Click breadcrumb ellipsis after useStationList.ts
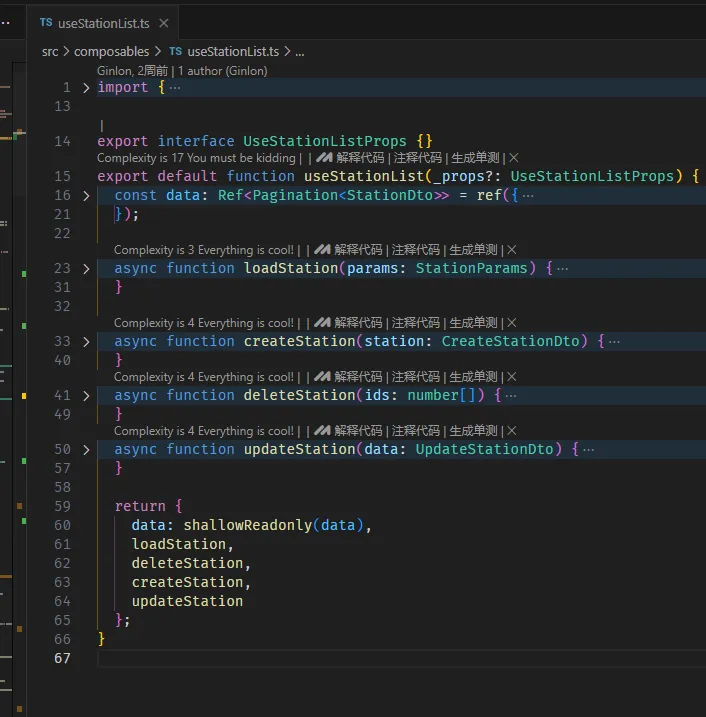Viewport: 706px width, 717px height. click(x=300, y=52)
